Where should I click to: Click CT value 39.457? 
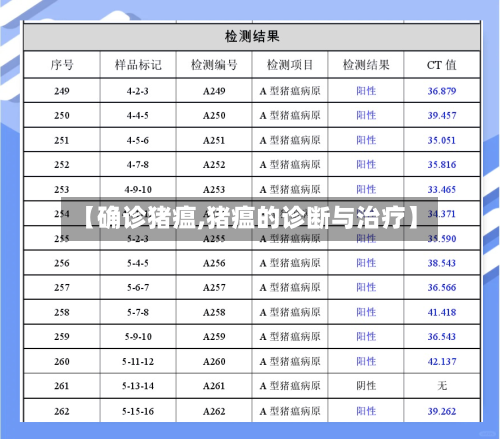pos(442,115)
